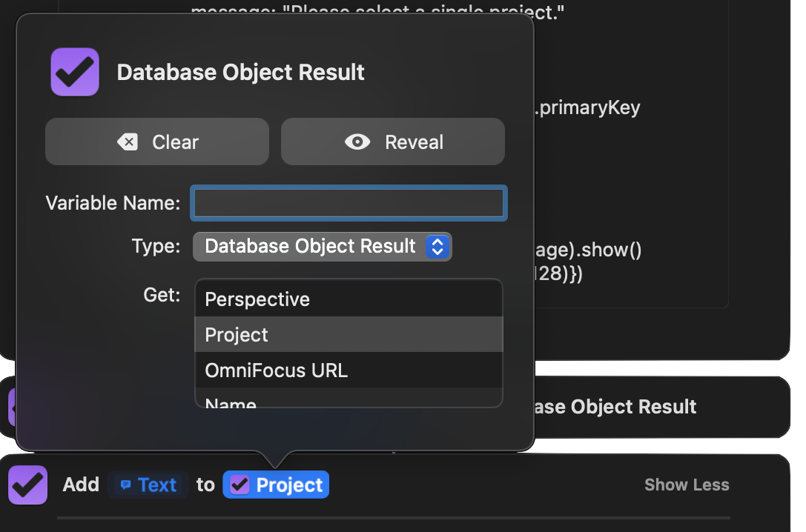
Task: Click the speech bubble icon in Text token
Action: click(x=126, y=485)
